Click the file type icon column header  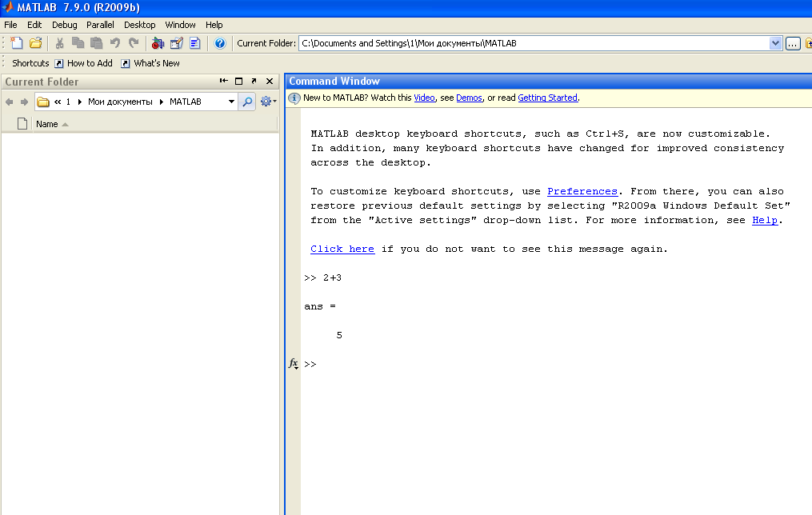coord(22,124)
